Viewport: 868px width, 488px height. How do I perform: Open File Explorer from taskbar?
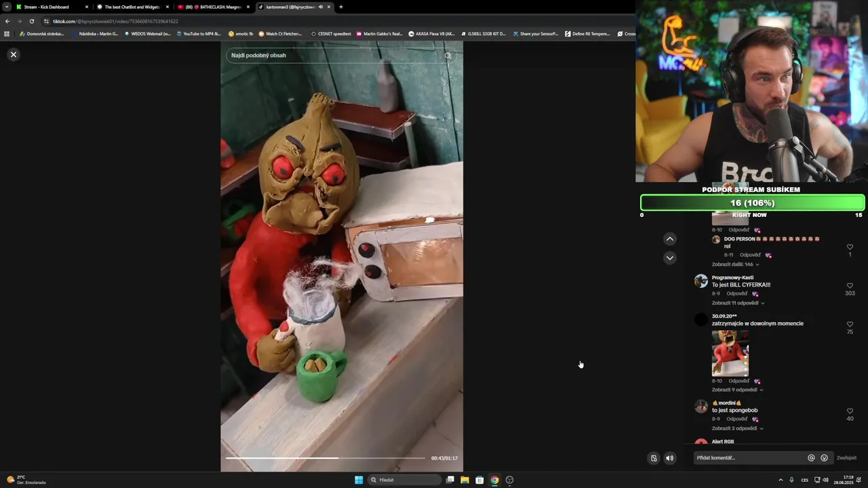[465, 480]
